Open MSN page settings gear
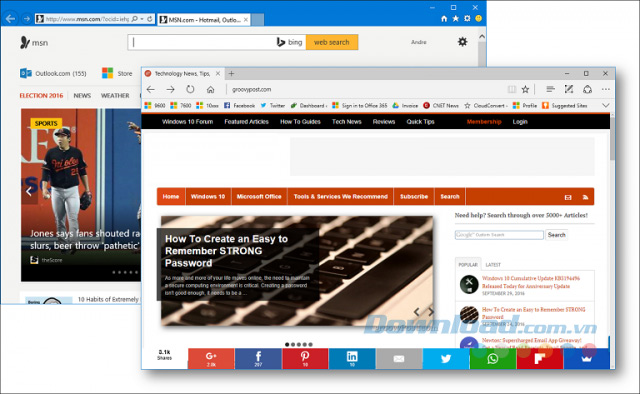 pyautogui.click(x=462, y=42)
